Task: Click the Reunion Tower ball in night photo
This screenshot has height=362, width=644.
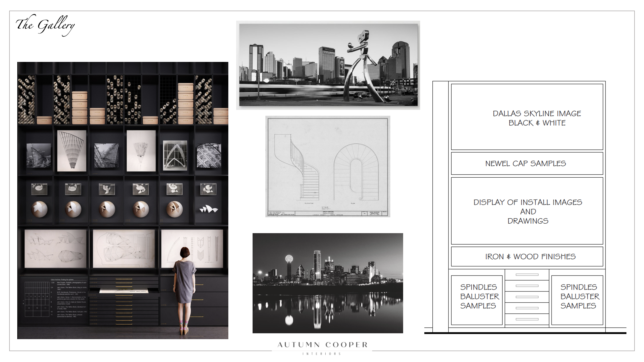Action: [x=289, y=259]
